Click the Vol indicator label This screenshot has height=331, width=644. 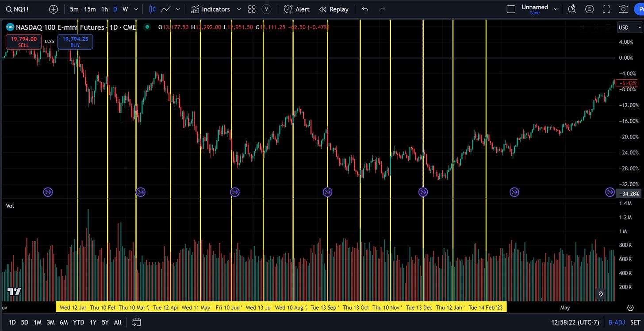point(10,206)
